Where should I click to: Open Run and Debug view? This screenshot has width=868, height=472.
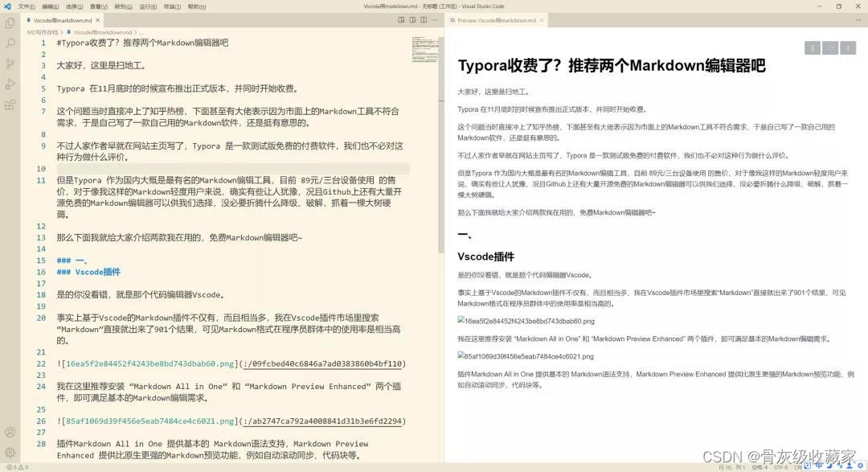pyautogui.click(x=10, y=84)
